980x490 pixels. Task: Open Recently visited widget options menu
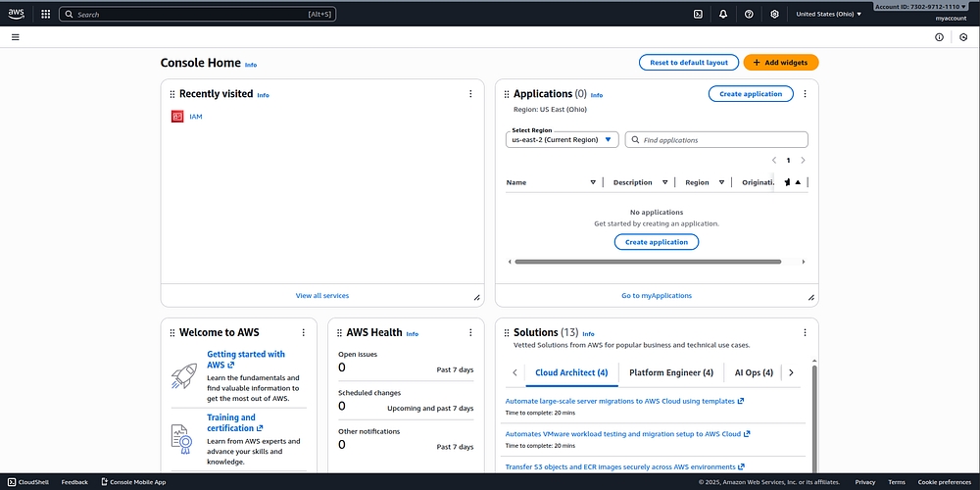pyautogui.click(x=470, y=94)
